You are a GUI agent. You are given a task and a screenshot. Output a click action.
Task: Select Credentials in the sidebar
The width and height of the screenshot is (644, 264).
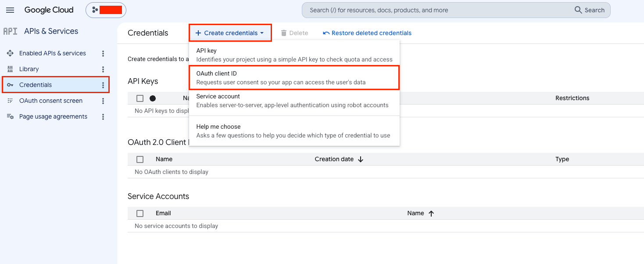click(55, 85)
